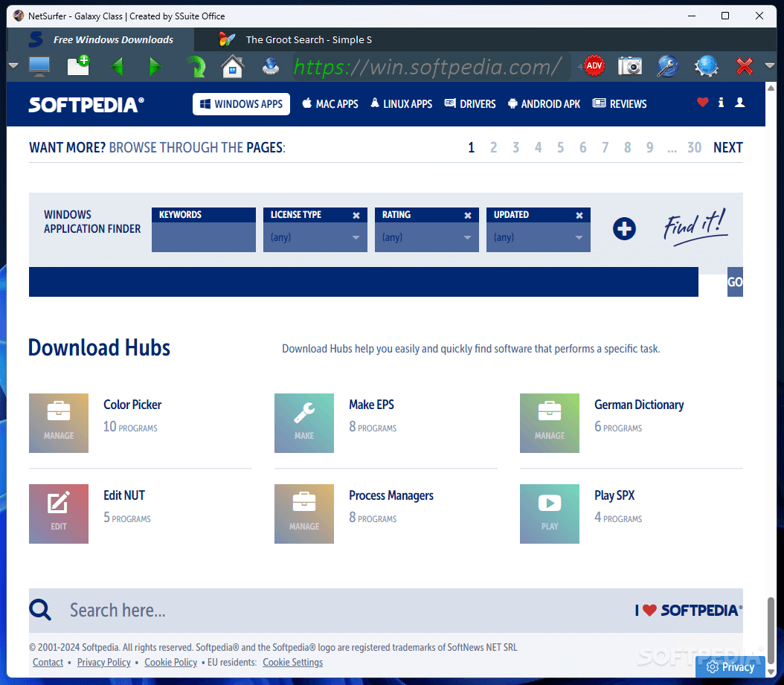
Task: Expand the right toolbar dropdown arrow
Action: pos(770,65)
